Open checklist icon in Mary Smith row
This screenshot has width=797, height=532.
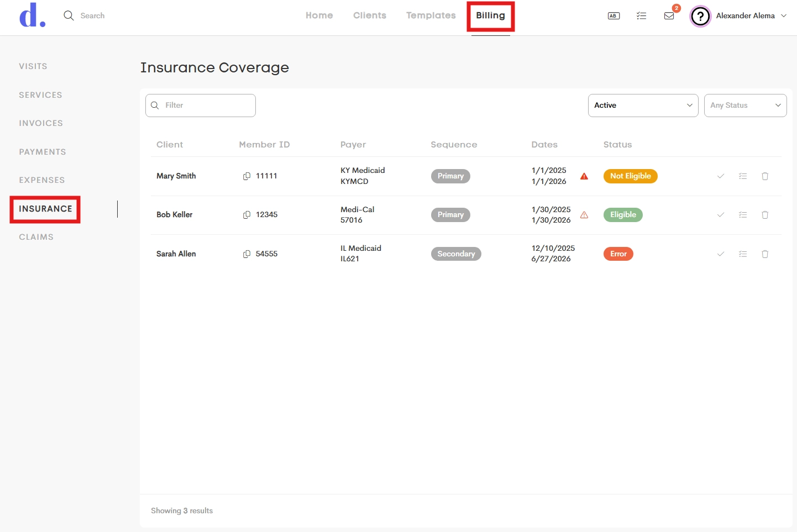[x=743, y=176]
